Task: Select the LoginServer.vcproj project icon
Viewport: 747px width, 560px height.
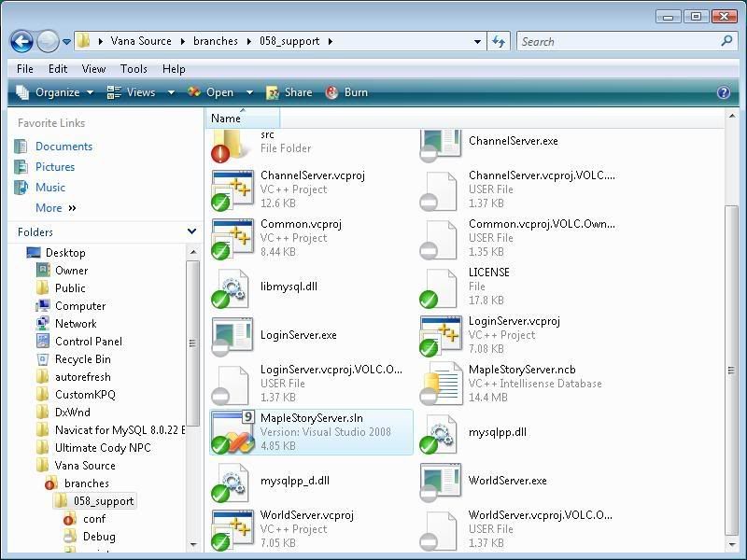Action: click(x=441, y=336)
